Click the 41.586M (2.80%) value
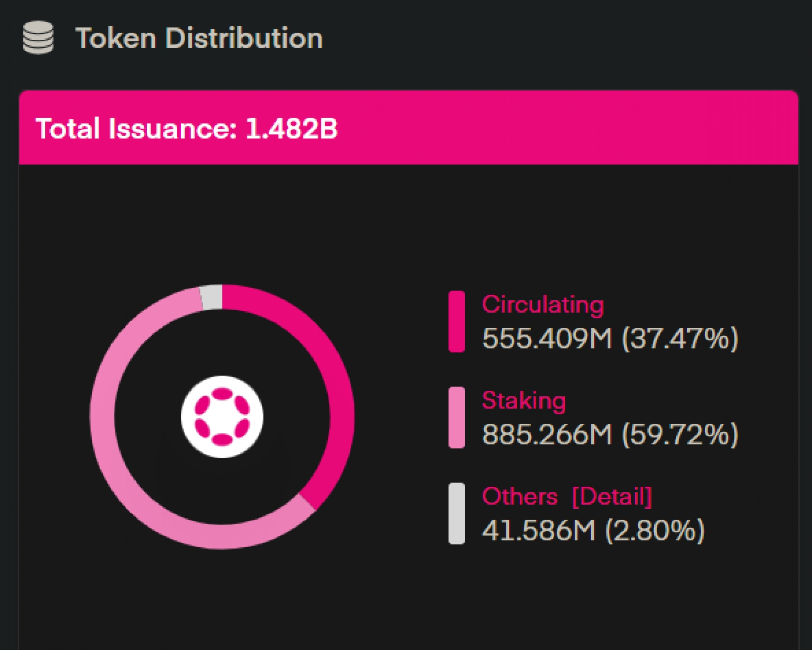The width and height of the screenshot is (812, 650). click(593, 530)
